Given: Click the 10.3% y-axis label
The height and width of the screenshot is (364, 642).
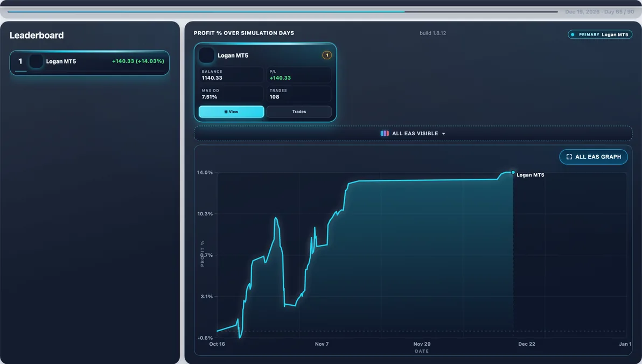Looking at the screenshot, I should [205, 214].
